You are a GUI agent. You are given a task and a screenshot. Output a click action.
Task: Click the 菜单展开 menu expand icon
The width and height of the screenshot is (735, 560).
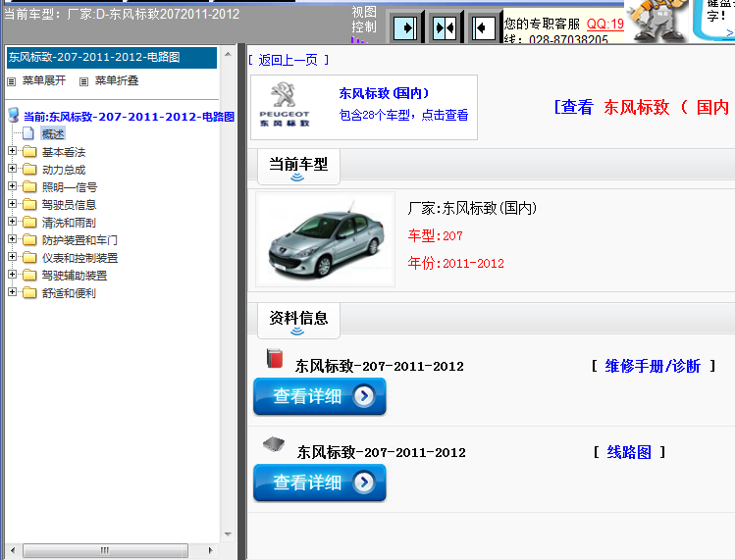pyautogui.click(x=12, y=81)
